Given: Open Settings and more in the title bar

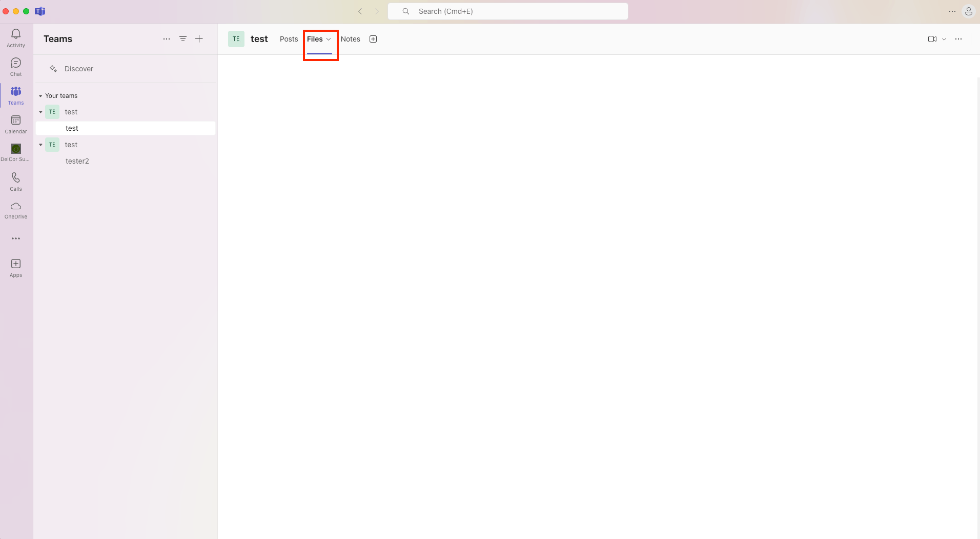Looking at the screenshot, I should [x=952, y=11].
